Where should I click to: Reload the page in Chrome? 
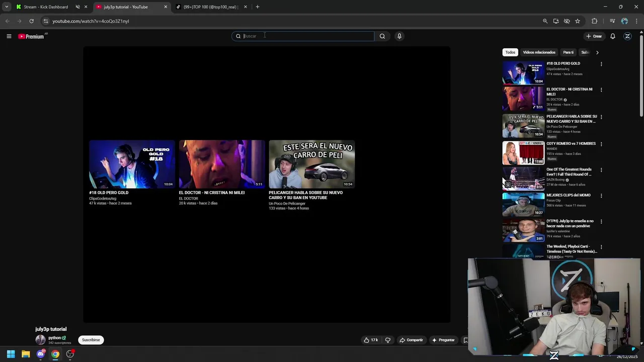(x=31, y=21)
